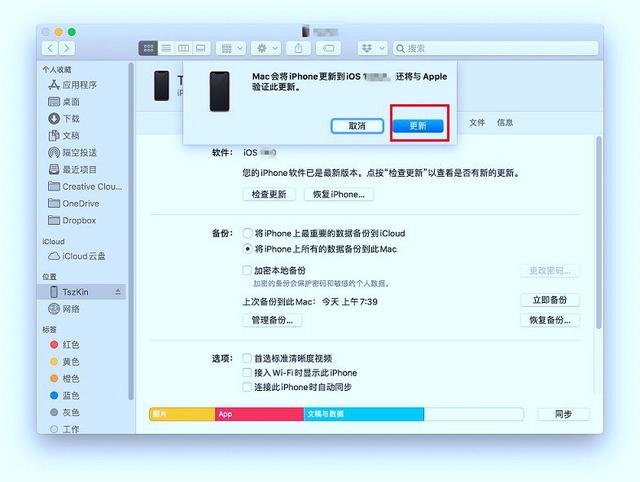Open the Dropbox toolbar dropdown
The width and height of the screenshot is (640, 482).
pyautogui.click(x=372, y=49)
